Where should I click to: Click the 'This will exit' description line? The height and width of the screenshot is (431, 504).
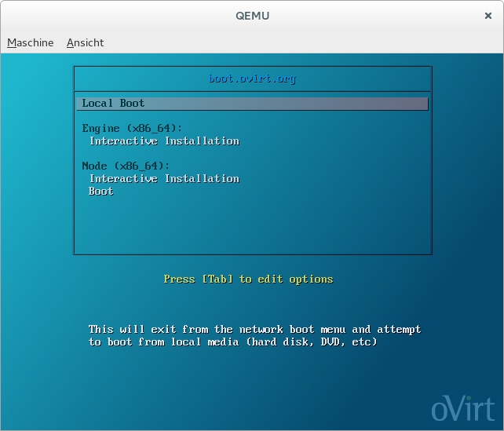tap(254, 330)
